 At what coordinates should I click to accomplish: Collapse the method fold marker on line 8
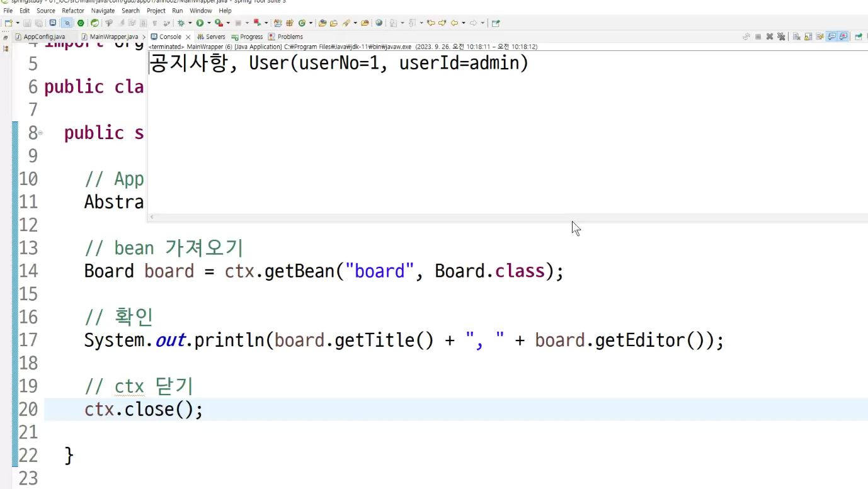(40, 133)
